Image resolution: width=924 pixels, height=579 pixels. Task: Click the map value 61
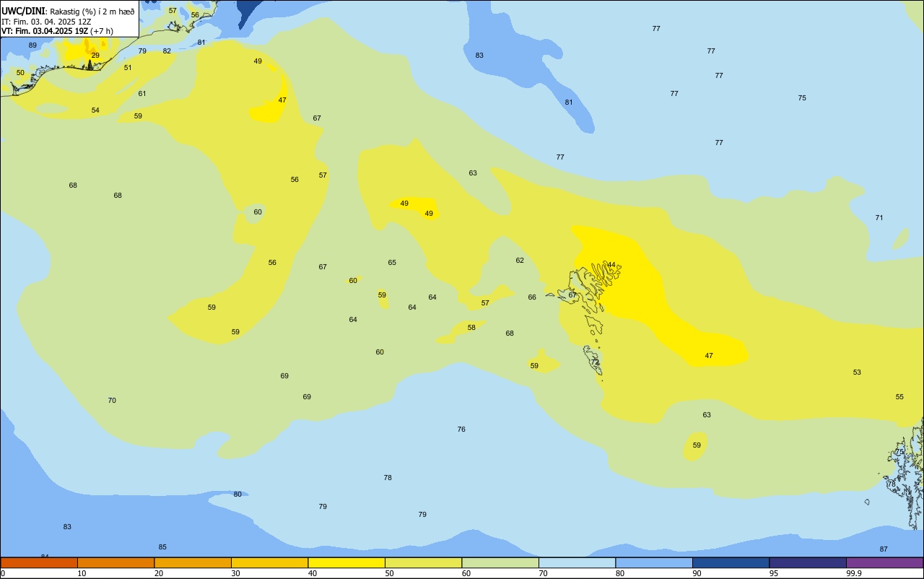(142, 94)
